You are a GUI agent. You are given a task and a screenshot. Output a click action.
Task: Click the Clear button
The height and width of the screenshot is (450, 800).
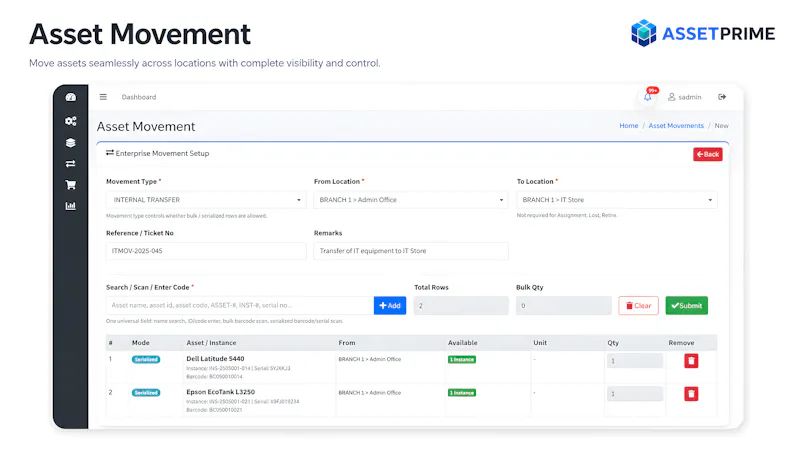638,306
